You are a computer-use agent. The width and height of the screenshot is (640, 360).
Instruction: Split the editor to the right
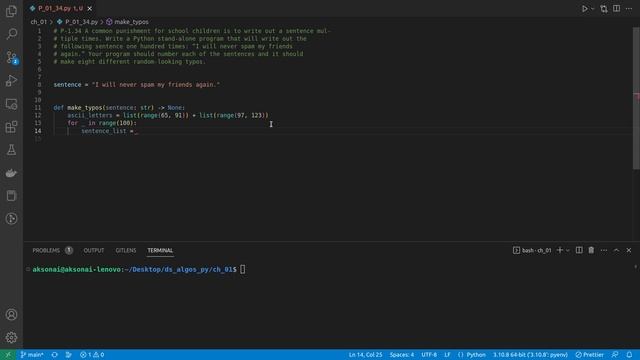616,9
